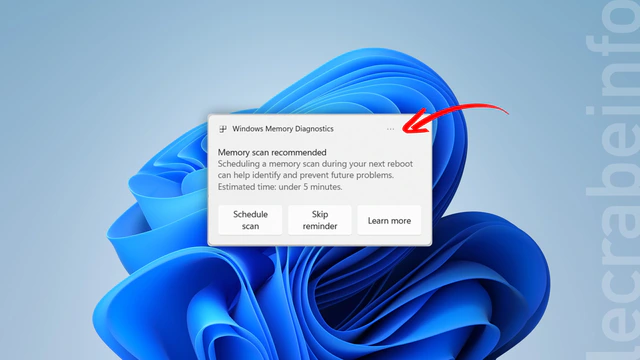Click the "Estimated time: under 5 minutes." text

coord(280,187)
